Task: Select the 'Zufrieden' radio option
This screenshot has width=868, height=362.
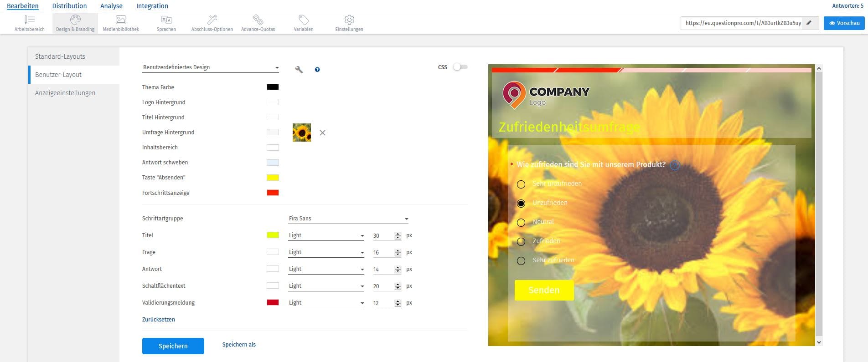Action: click(521, 242)
